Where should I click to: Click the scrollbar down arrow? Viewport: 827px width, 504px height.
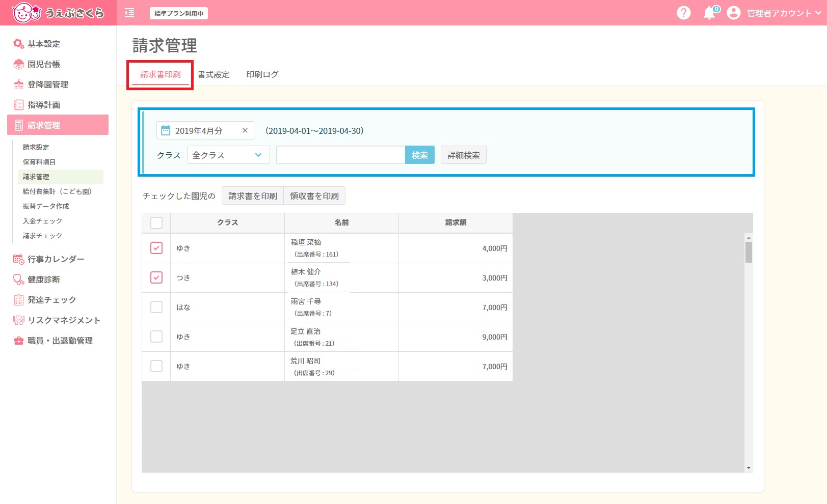pos(749,468)
